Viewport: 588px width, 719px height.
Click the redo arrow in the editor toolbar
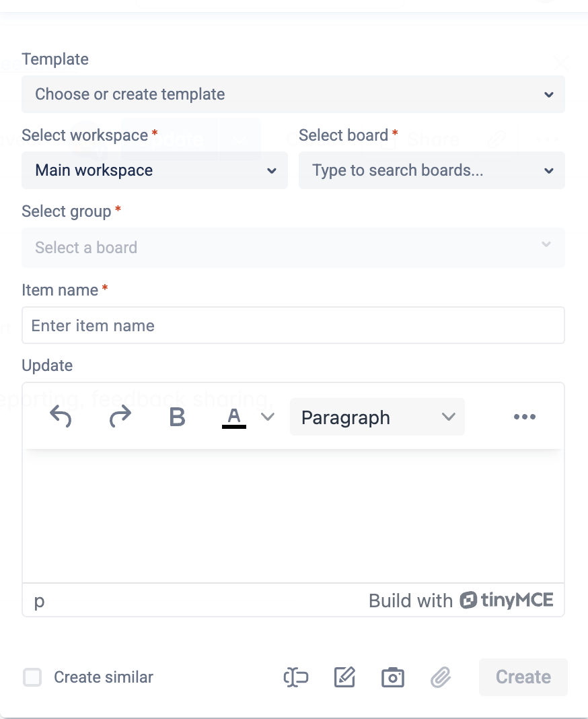click(120, 417)
